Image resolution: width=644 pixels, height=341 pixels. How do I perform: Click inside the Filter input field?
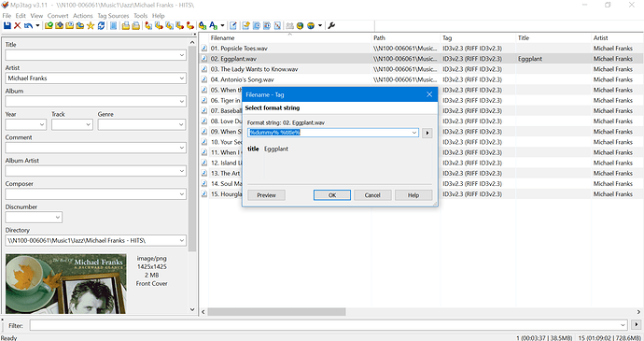pos(329,325)
